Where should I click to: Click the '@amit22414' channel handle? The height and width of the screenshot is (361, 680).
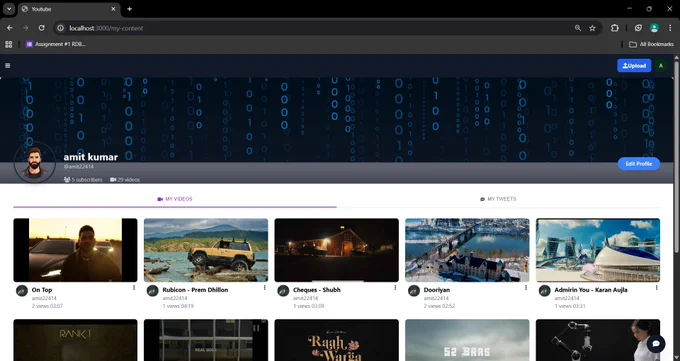[x=78, y=167]
